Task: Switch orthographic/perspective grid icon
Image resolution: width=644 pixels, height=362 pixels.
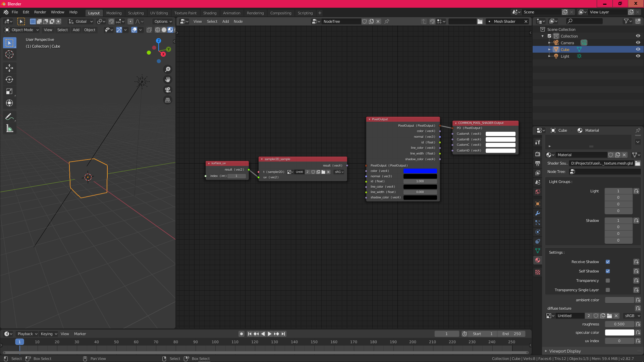Action: 168,100
